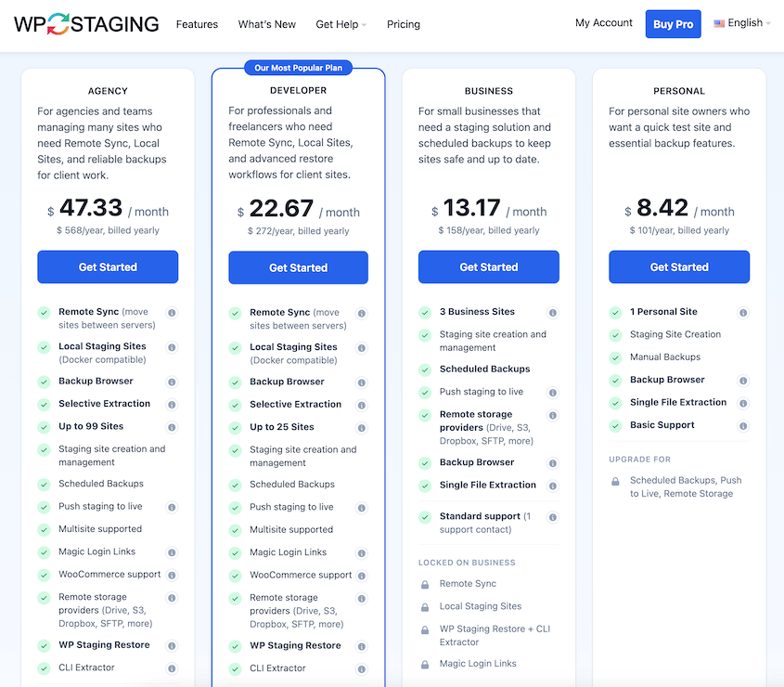Click Get Started for Personal plan
Image resolution: width=784 pixels, height=687 pixels.
pyautogui.click(x=679, y=267)
